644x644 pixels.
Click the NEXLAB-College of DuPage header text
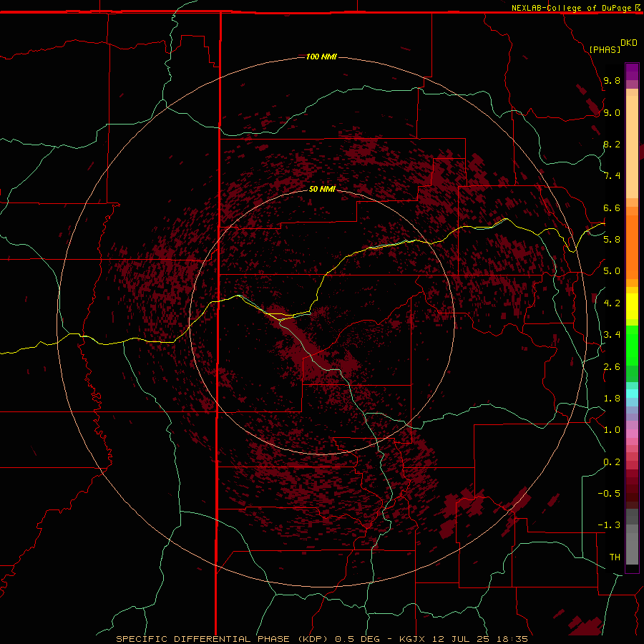pos(571,8)
